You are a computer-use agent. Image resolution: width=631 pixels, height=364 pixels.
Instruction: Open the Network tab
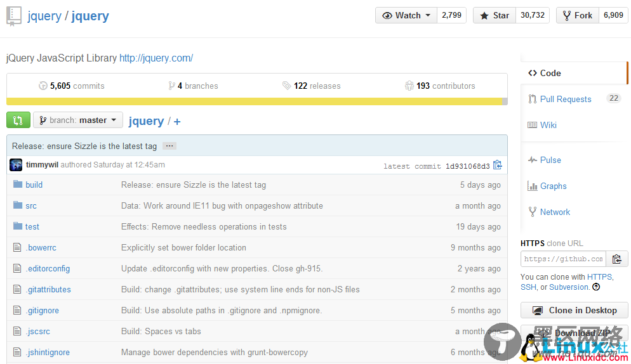(555, 212)
